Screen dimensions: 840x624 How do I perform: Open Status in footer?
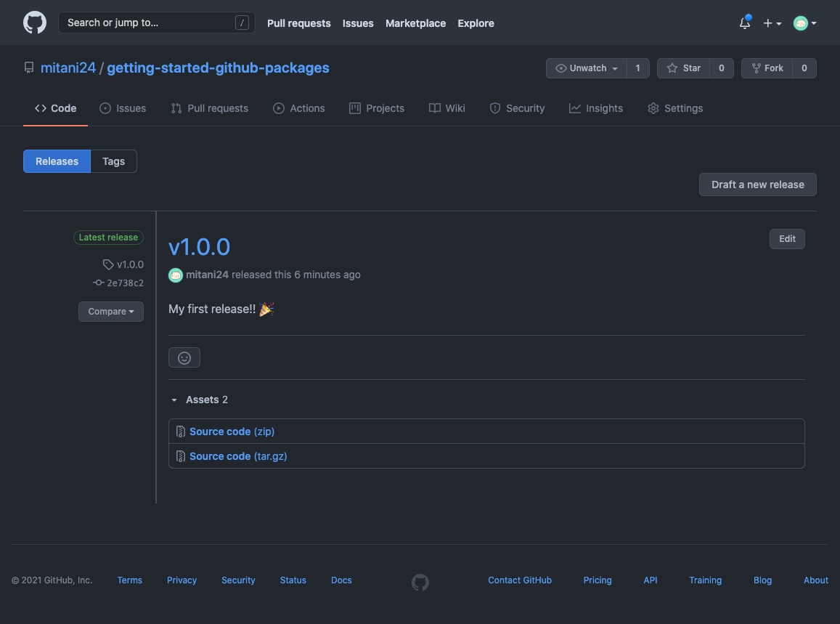293,580
